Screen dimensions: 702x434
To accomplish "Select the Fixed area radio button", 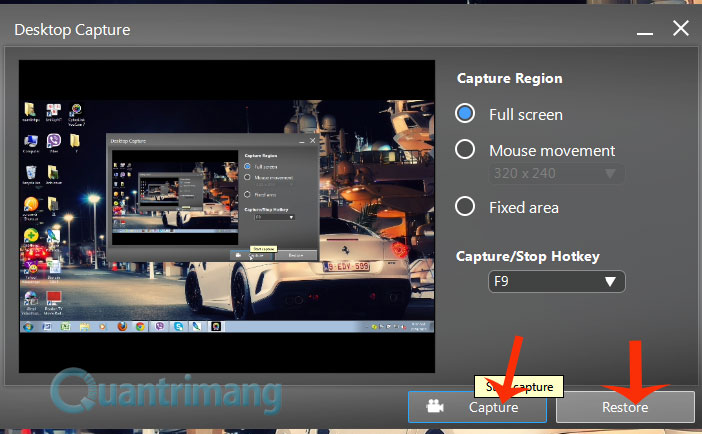I will pos(465,206).
